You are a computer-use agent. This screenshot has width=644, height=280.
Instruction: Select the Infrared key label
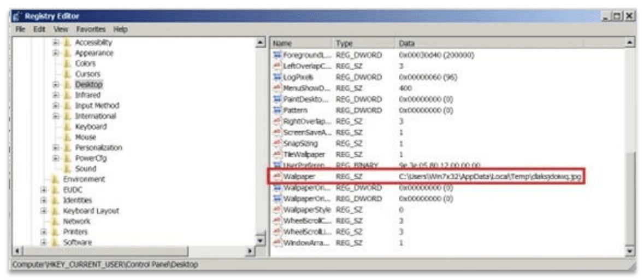click(x=87, y=95)
